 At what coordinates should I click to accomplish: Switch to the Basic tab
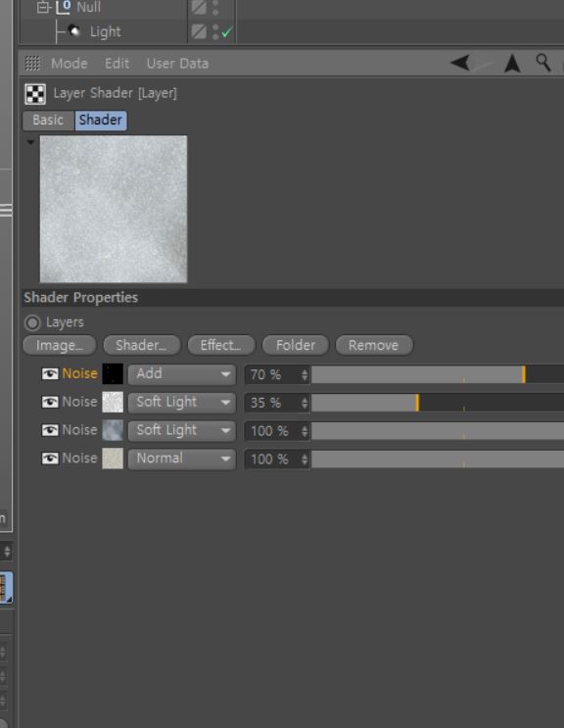(x=48, y=121)
